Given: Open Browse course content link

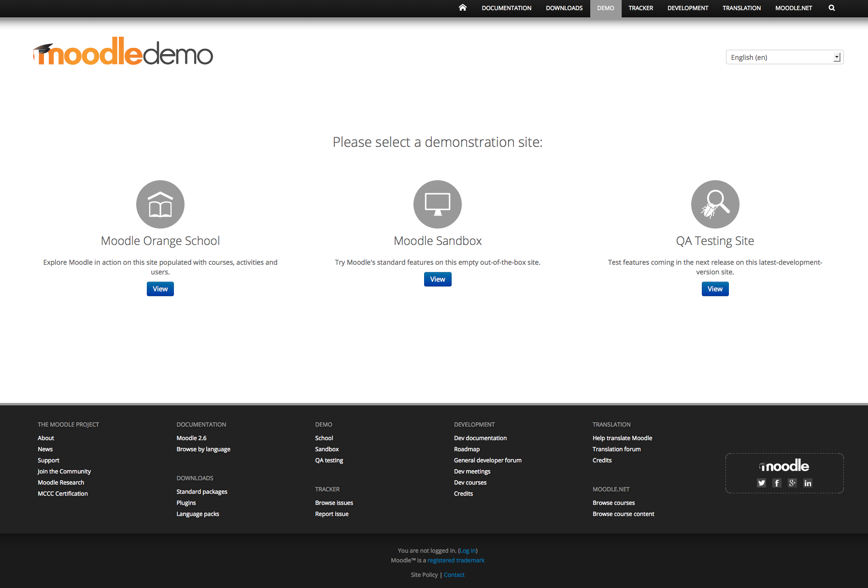Looking at the screenshot, I should coord(623,514).
